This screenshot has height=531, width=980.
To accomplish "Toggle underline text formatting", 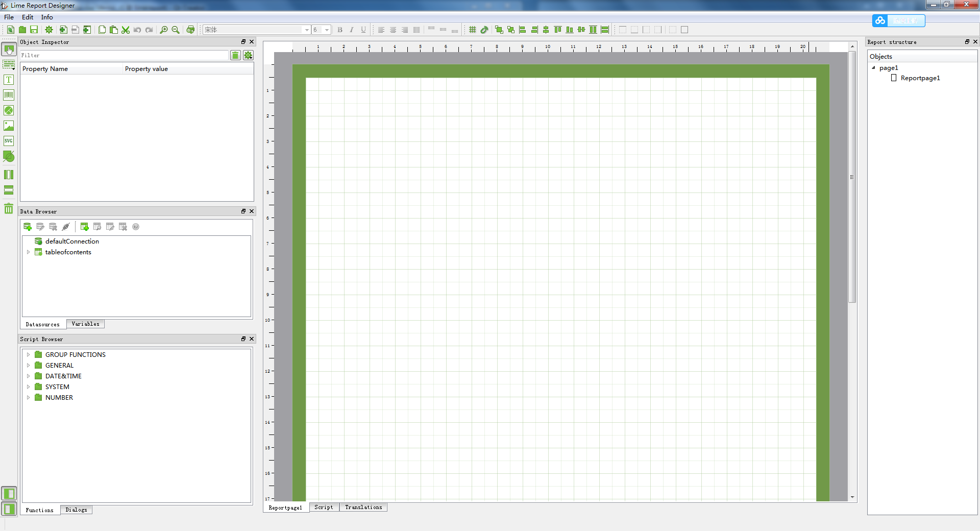I will tap(363, 30).
